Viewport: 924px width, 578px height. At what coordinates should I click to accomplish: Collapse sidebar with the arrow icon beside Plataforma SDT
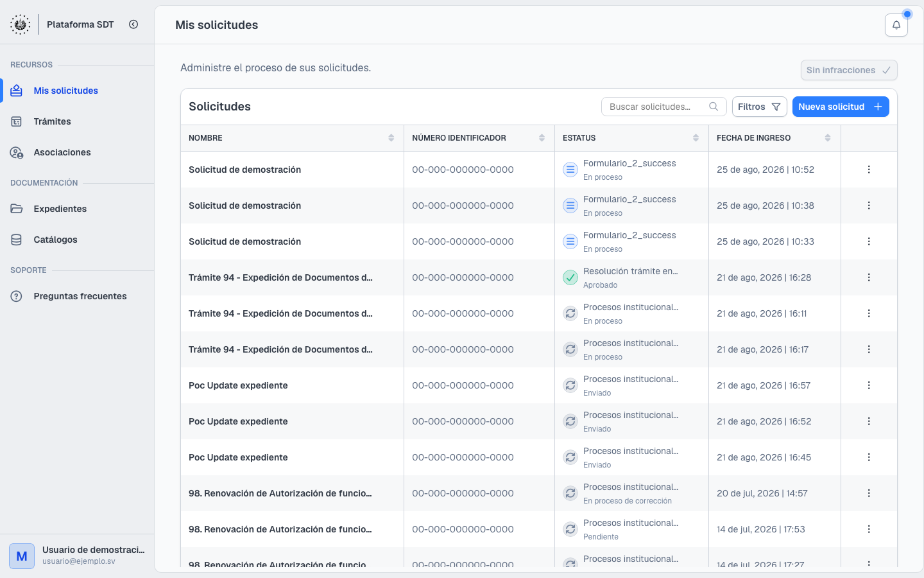(133, 24)
